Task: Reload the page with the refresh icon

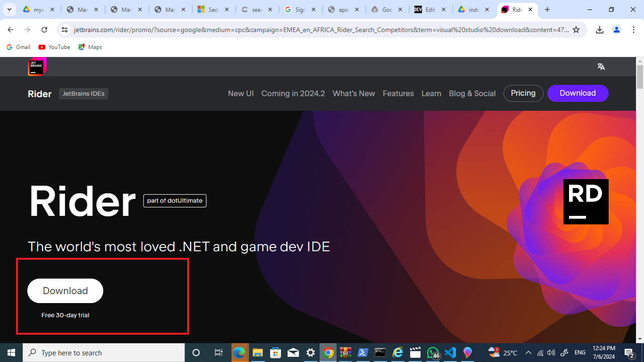Action: click(44, 30)
